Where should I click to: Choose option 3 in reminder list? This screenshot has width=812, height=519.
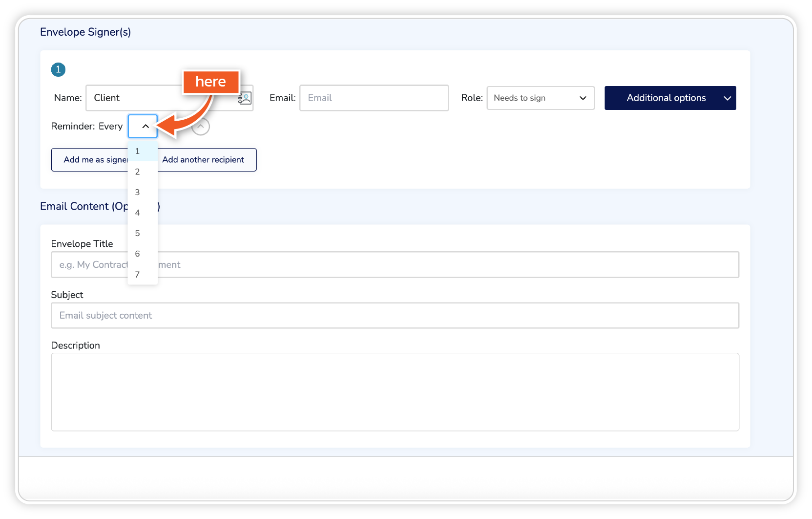pos(143,192)
